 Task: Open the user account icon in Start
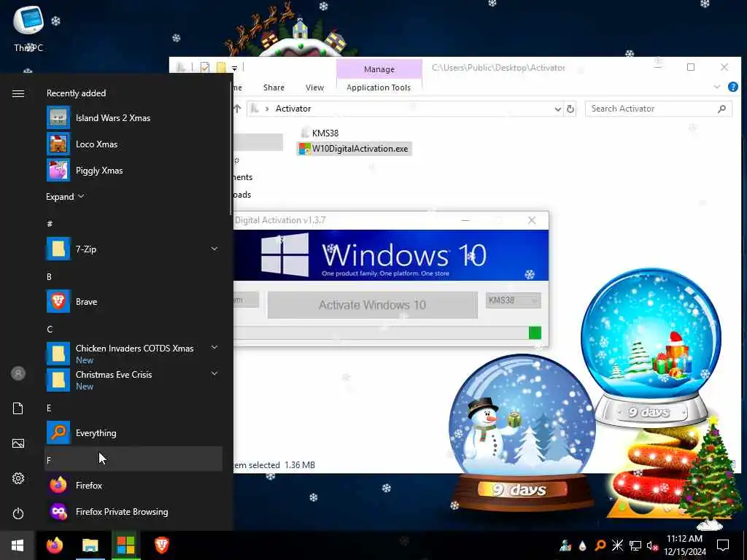point(18,373)
